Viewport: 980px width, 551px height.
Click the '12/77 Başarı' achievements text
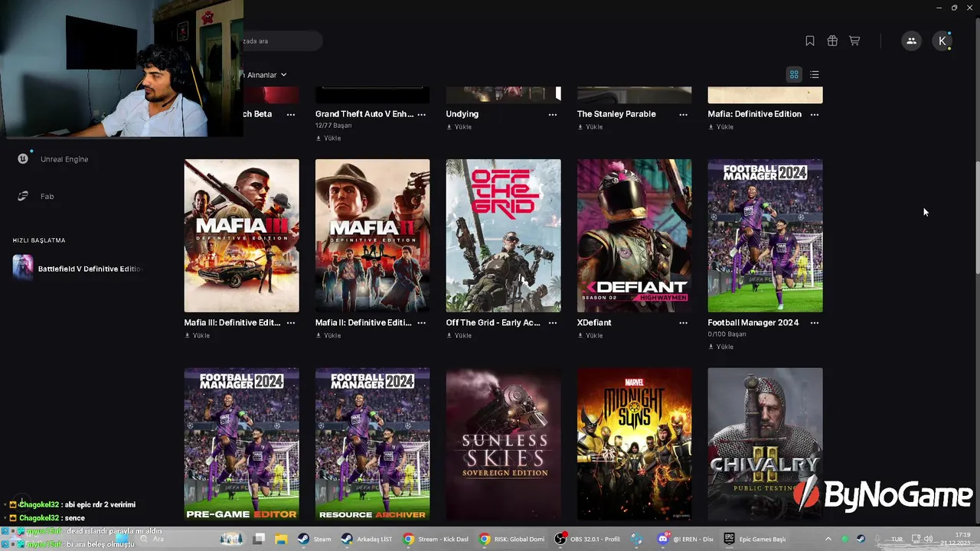(334, 126)
